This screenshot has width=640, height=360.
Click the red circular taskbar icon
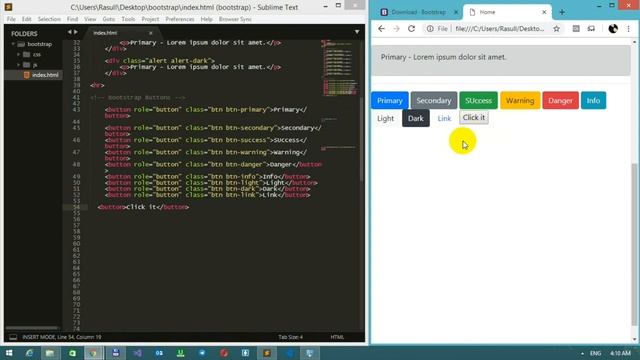[x=224, y=353]
